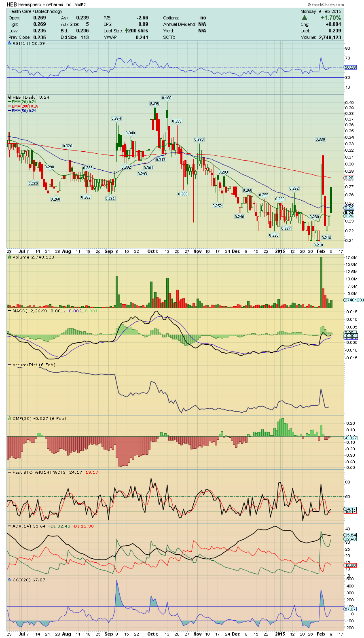Click the 2748123 volume axis tag

coord(354,300)
